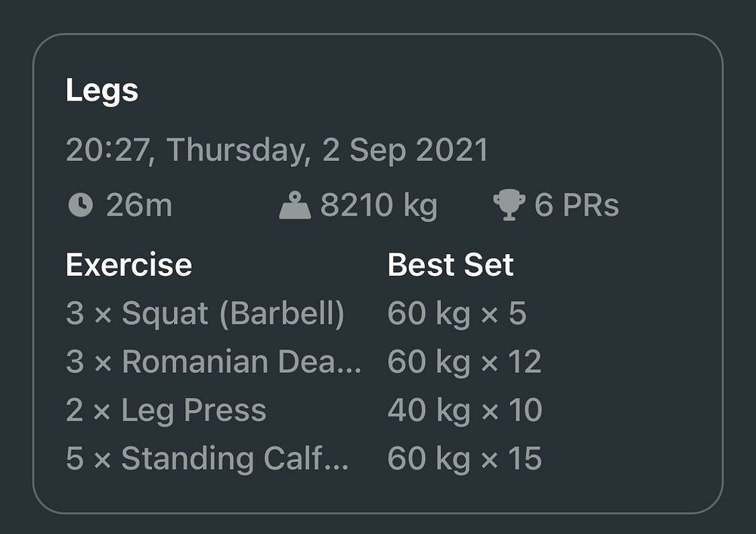
Task: Select the workout date Thursday, 2 Sep 2021
Action: click(277, 150)
